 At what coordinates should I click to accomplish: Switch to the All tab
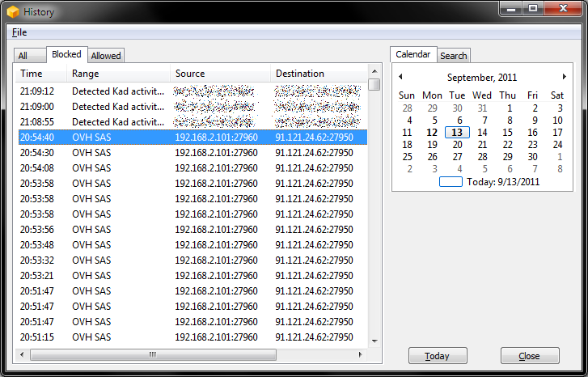[23, 56]
